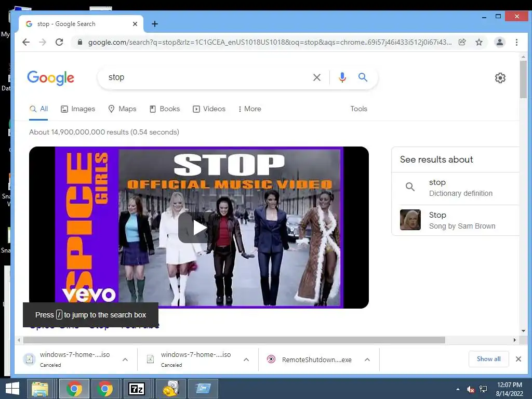Screen dimensions: 532x399
Task: Click the browser forward arrow
Action: coord(43,42)
